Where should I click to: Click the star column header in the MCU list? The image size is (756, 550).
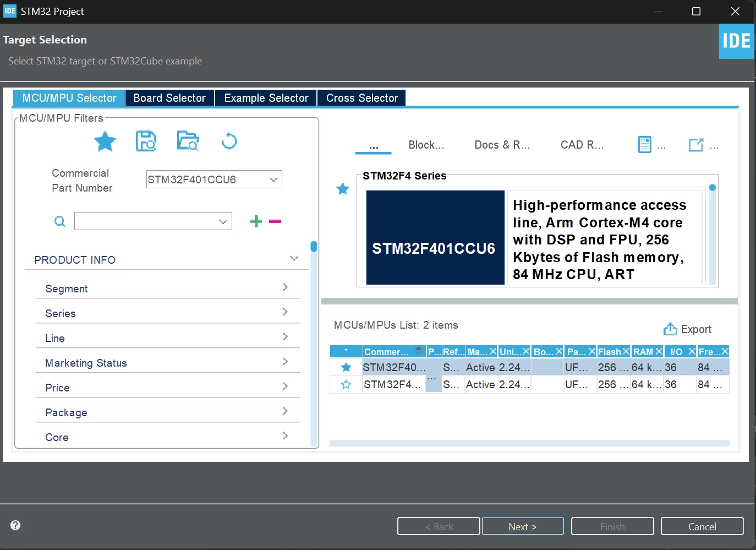click(x=346, y=351)
